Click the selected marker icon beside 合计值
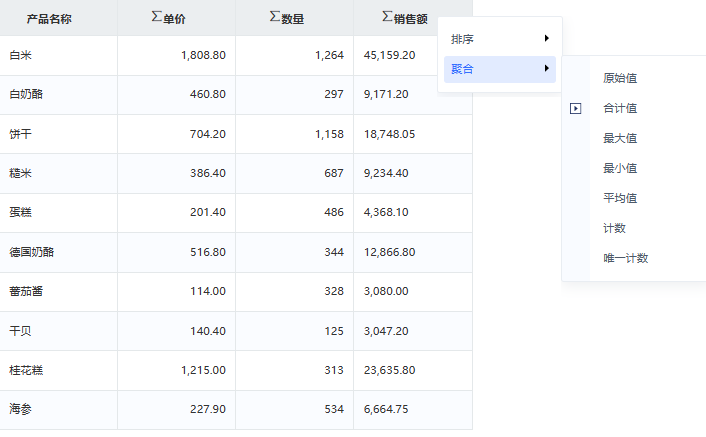The height and width of the screenshot is (437, 706). coord(575,108)
